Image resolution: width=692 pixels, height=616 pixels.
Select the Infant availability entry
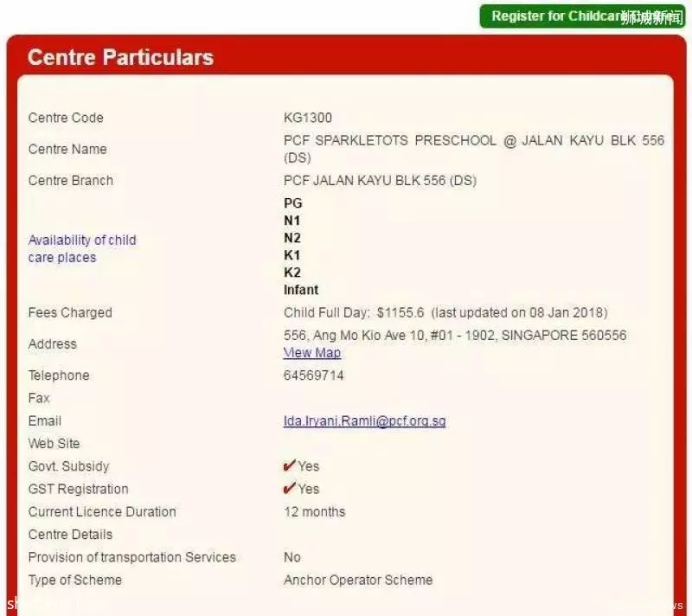pyautogui.click(x=301, y=290)
